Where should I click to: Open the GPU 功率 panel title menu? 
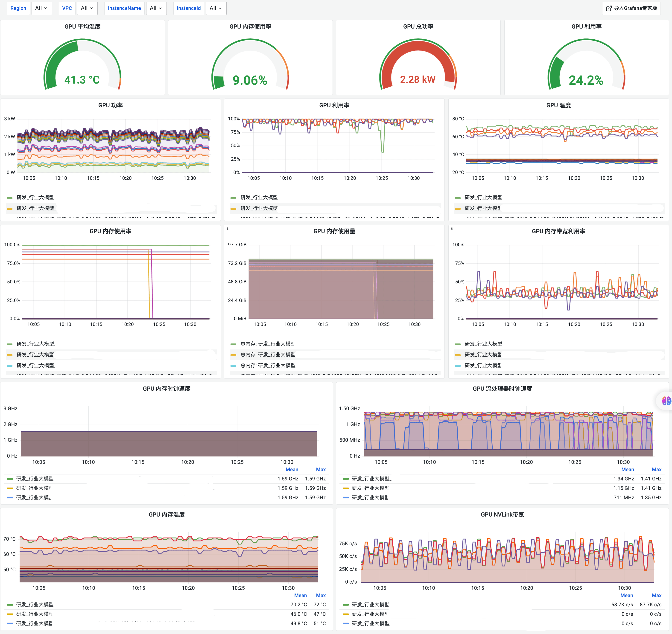110,105
